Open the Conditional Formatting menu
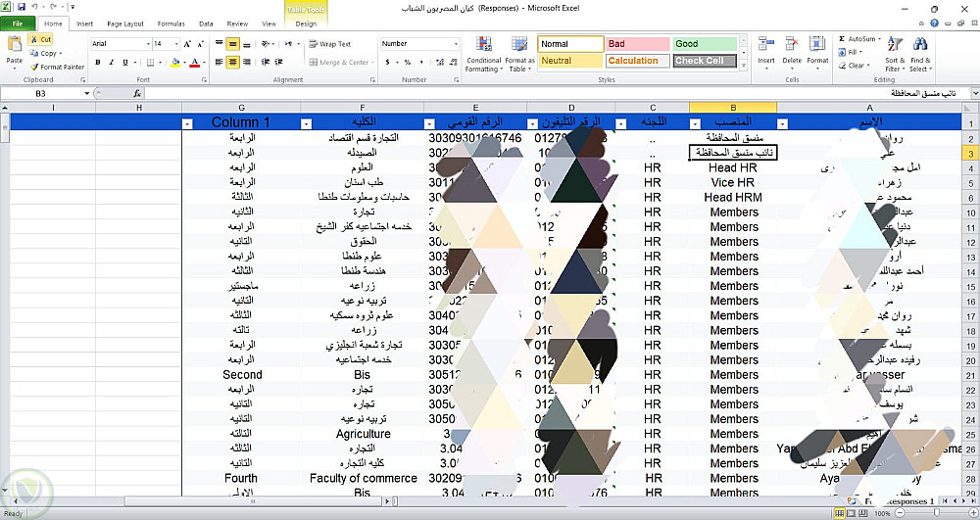 point(483,54)
